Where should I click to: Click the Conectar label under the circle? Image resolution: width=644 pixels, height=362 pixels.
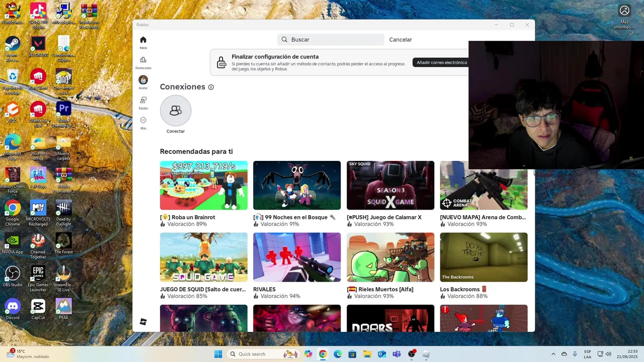click(x=176, y=131)
